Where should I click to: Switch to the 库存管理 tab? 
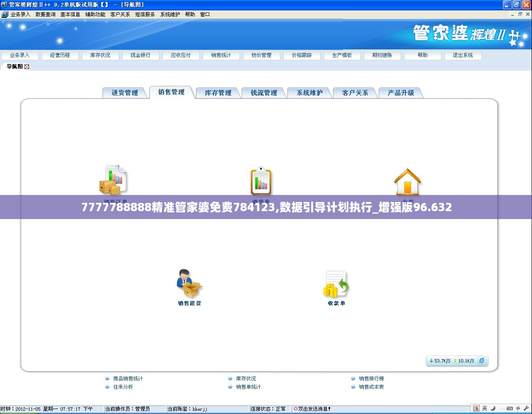[218, 93]
